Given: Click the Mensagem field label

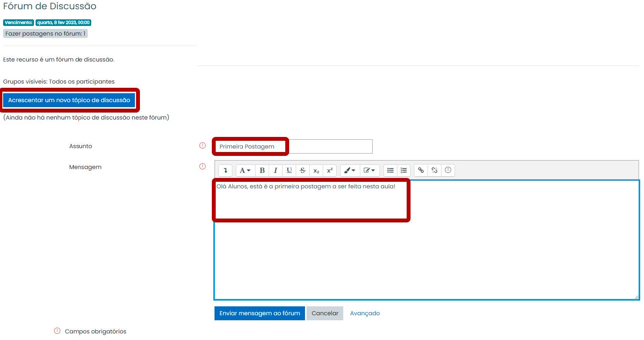Looking at the screenshot, I should [x=85, y=167].
